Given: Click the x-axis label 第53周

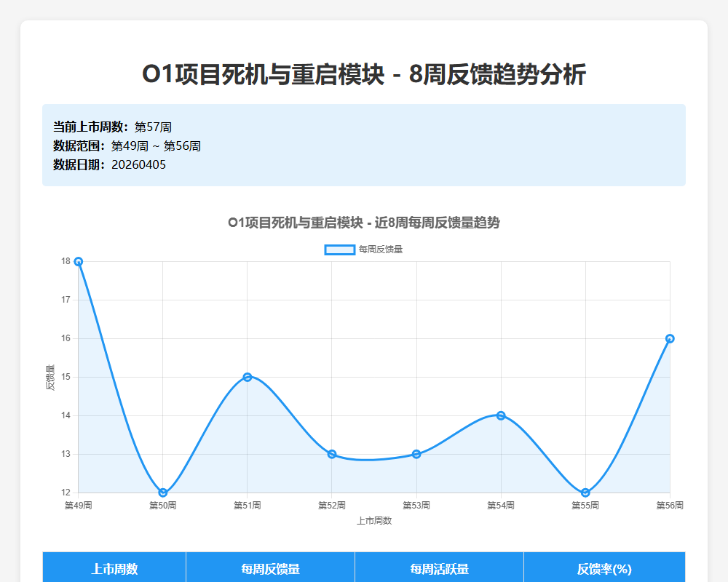Looking at the screenshot, I should coord(416,505).
